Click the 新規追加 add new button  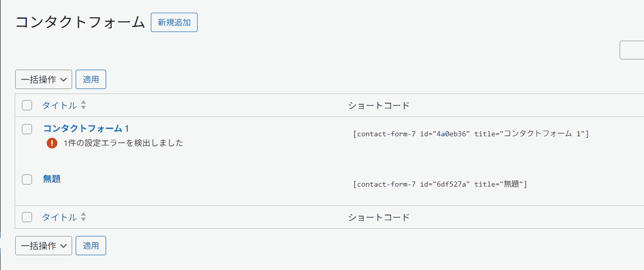pos(174,22)
